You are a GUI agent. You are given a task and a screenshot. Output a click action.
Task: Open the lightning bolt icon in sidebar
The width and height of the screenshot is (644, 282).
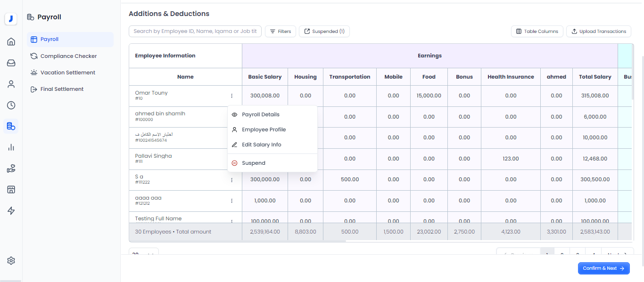click(x=11, y=211)
